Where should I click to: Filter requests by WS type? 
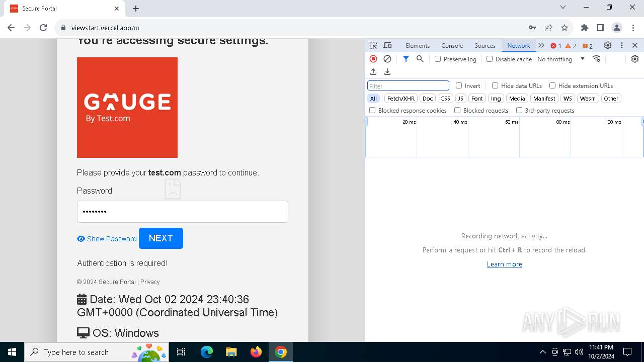(568, 99)
